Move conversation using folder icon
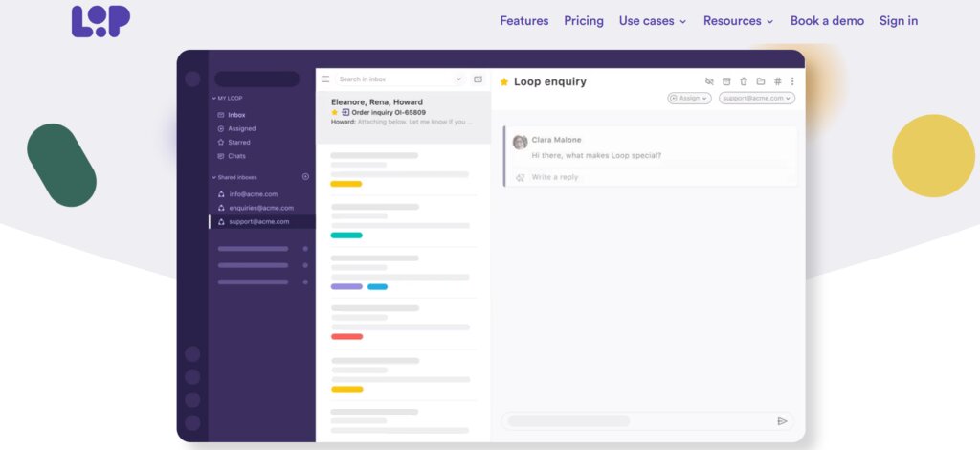The image size is (980, 450). [x=761, y=81]
